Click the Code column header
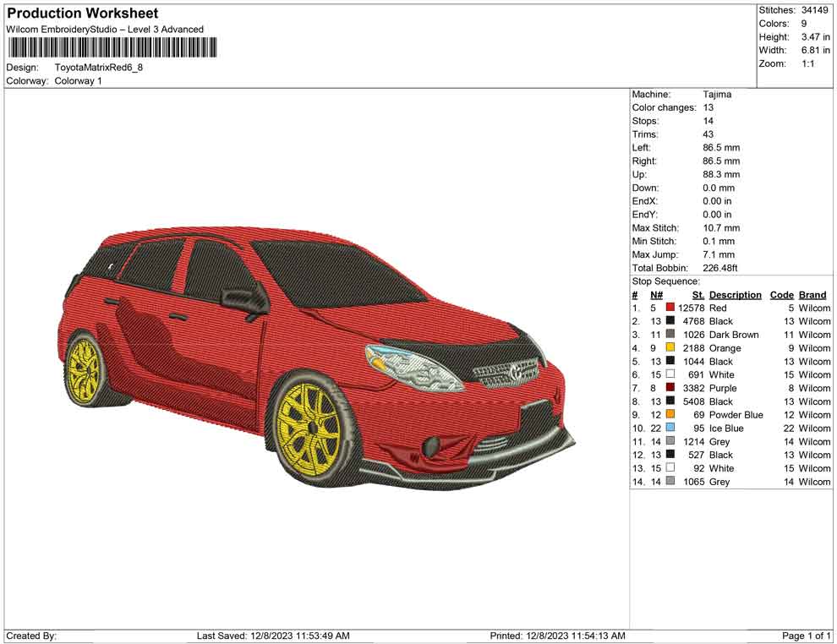 [782, 294]
